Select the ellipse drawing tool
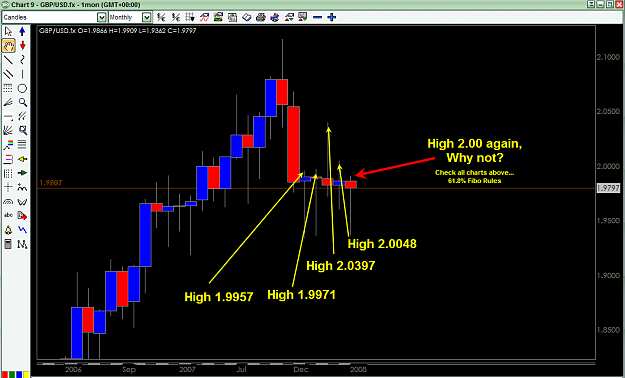This screenshot has width=625, height=378. pyautogui.click(x=22, y=88)
